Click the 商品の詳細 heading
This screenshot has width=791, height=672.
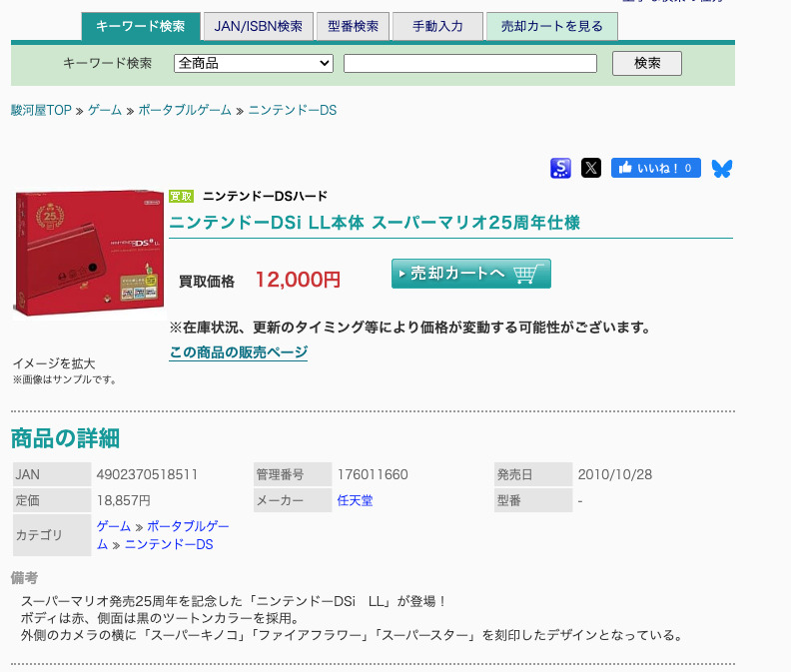[x=65, y=438]
